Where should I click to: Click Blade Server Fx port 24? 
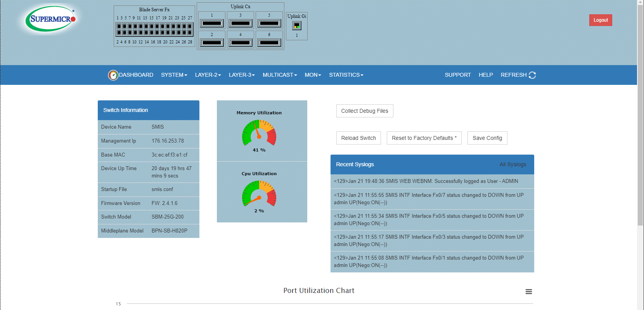coord(179,33)
